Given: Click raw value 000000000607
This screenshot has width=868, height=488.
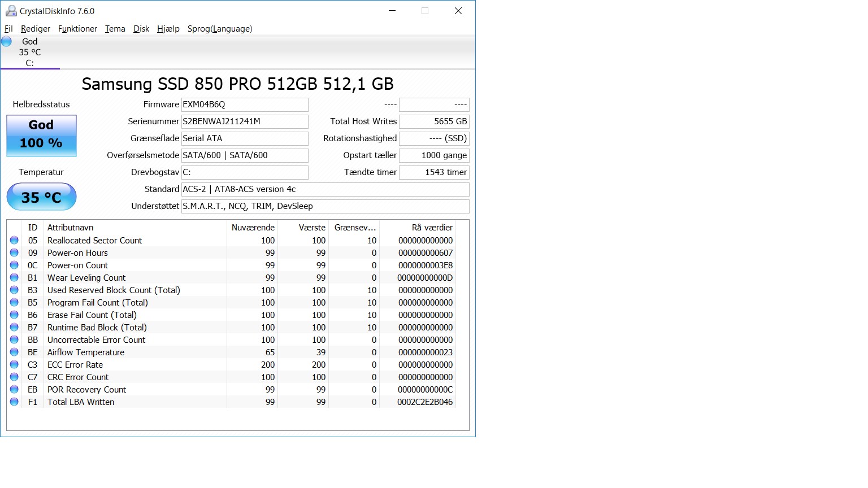Looking at the screenshot, I should 426,253.
